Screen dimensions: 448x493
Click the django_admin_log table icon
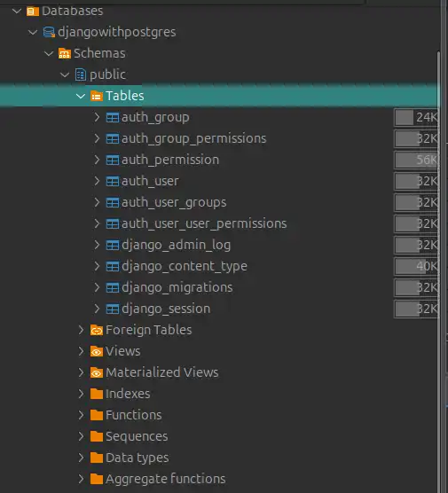coord(113,245)
